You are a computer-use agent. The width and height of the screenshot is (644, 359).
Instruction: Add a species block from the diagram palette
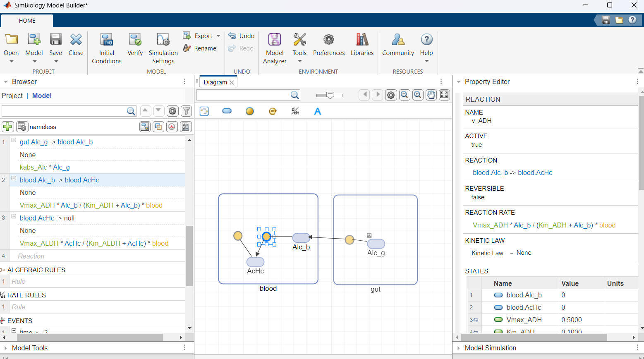coord(227,111)
